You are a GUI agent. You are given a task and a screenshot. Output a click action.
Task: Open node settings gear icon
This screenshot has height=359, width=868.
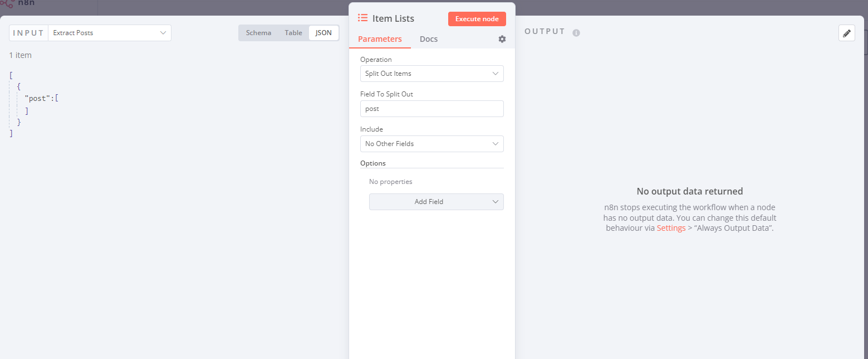point(502,39)
